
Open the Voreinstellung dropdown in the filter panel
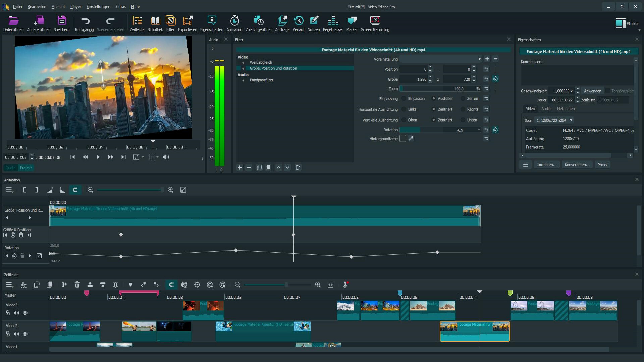coord(480,59)
